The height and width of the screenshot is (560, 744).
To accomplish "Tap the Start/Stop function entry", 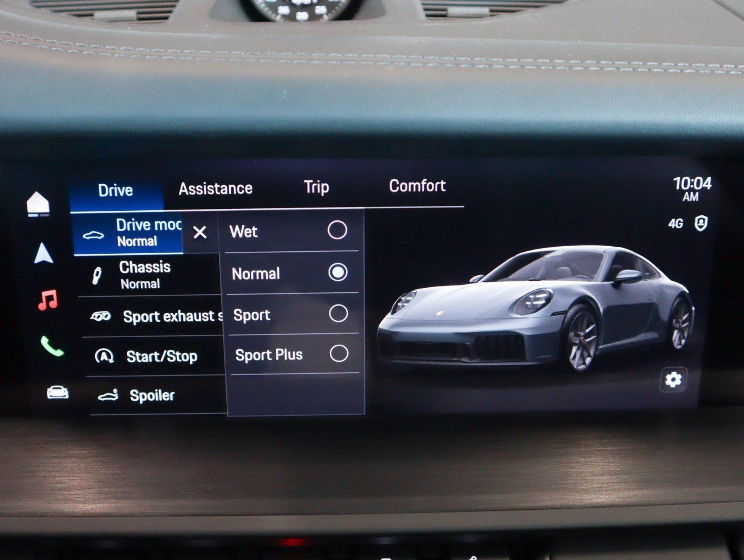I will [162, 356].
